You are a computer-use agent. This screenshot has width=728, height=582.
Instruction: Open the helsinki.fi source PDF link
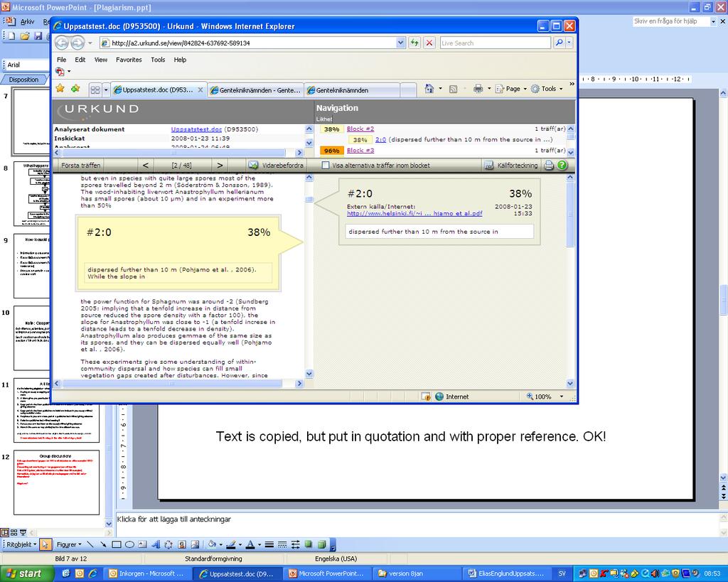click(414, 213)
